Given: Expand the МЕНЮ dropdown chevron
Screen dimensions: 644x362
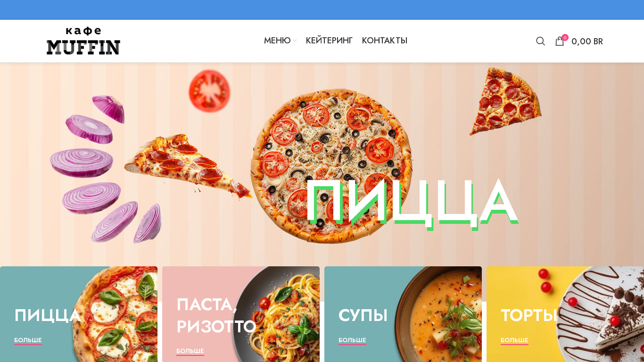Looking at the screenshot, I should pyautogui.click(x=295, y=41).
